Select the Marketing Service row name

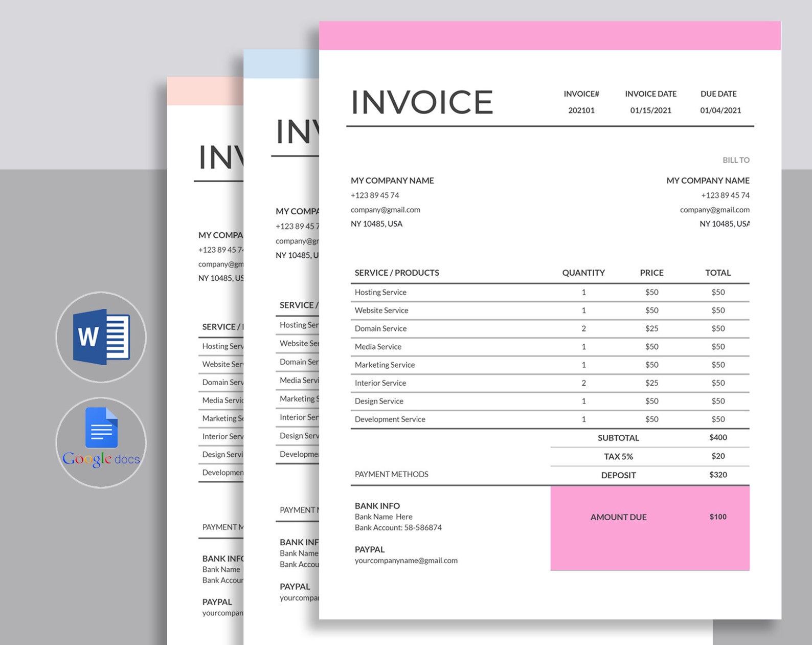click(385, 365)
